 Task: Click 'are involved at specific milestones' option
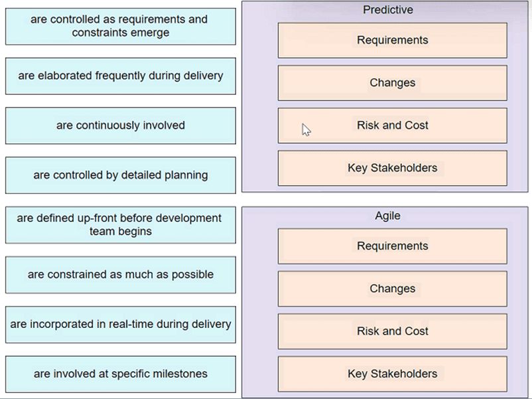[x=120, y=374]
